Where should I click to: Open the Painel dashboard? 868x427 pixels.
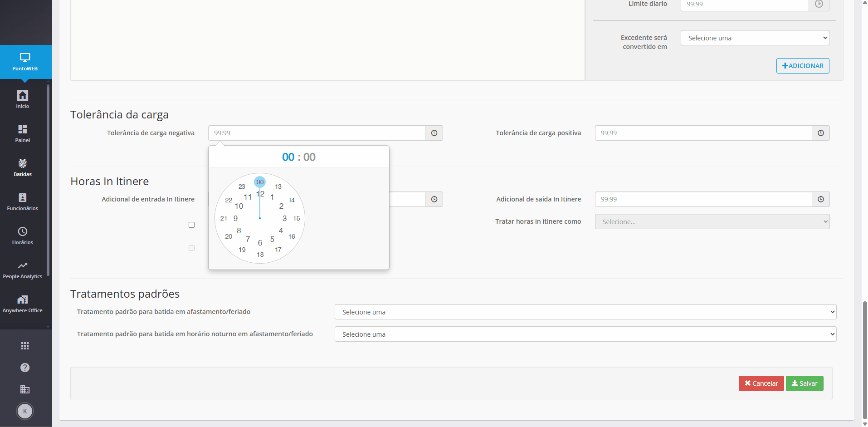23,133
